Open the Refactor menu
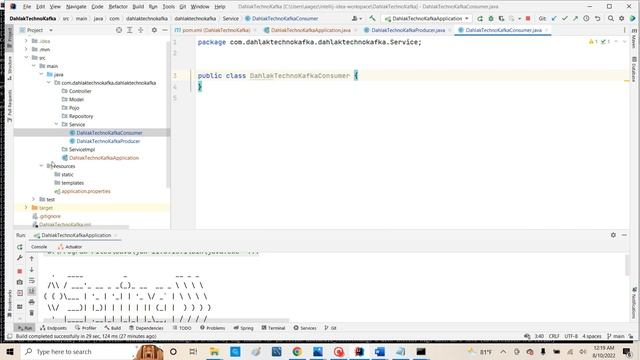The image size is (640, 360). click(118, 7)
